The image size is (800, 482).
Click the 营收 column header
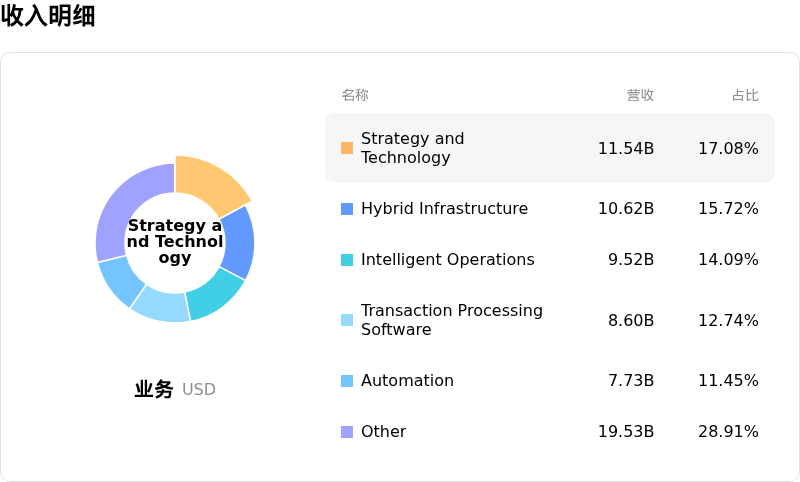tap(640, 95)
